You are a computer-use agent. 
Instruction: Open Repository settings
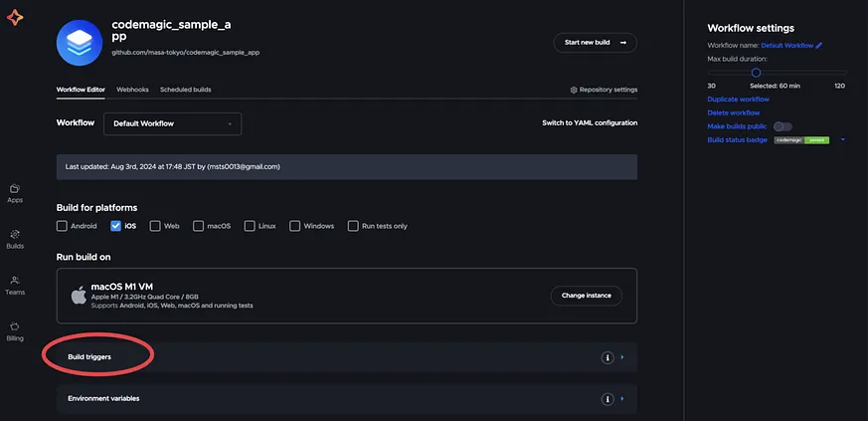(x=604, y=90)
